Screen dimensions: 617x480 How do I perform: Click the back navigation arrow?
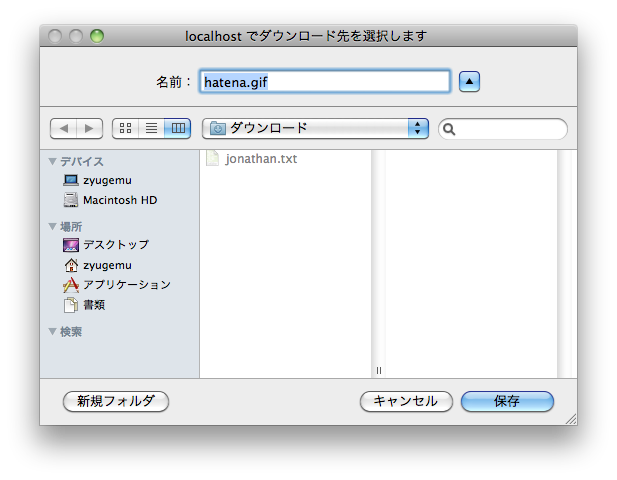click(64, 128)
